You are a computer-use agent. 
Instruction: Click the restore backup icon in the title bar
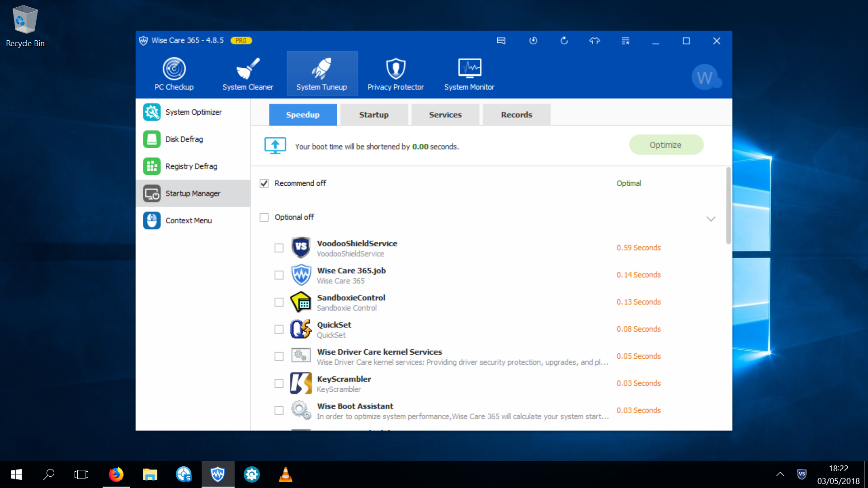(533, 41)
